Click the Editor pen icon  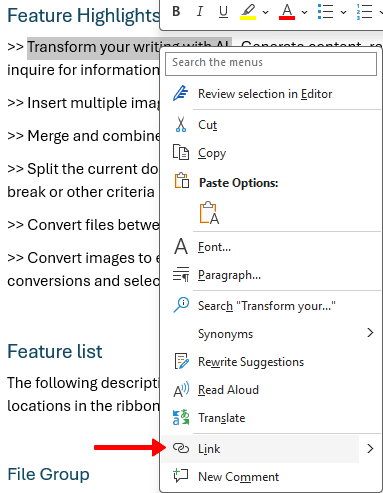[x=181, y=93]
